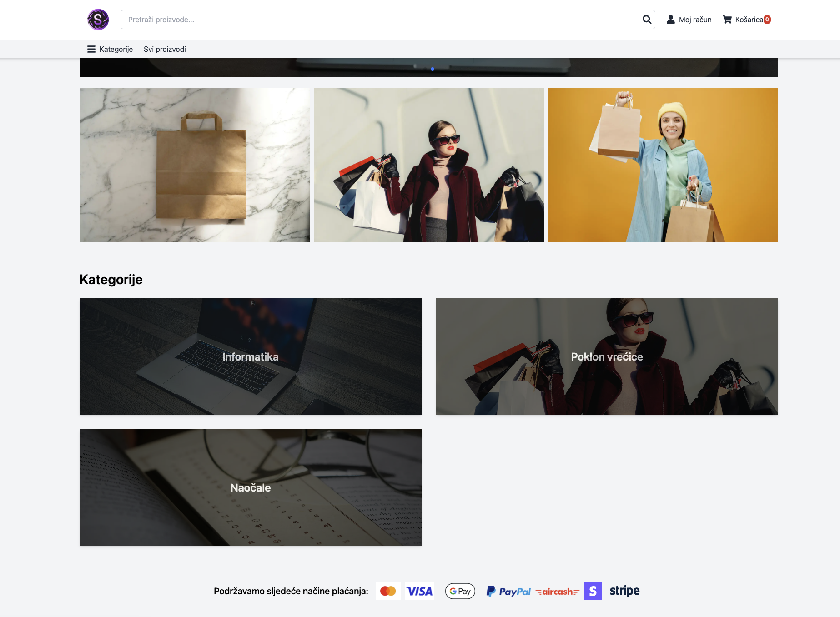Click the VISA payment logo
The image size is (840, 617).
tap(419, 591)
